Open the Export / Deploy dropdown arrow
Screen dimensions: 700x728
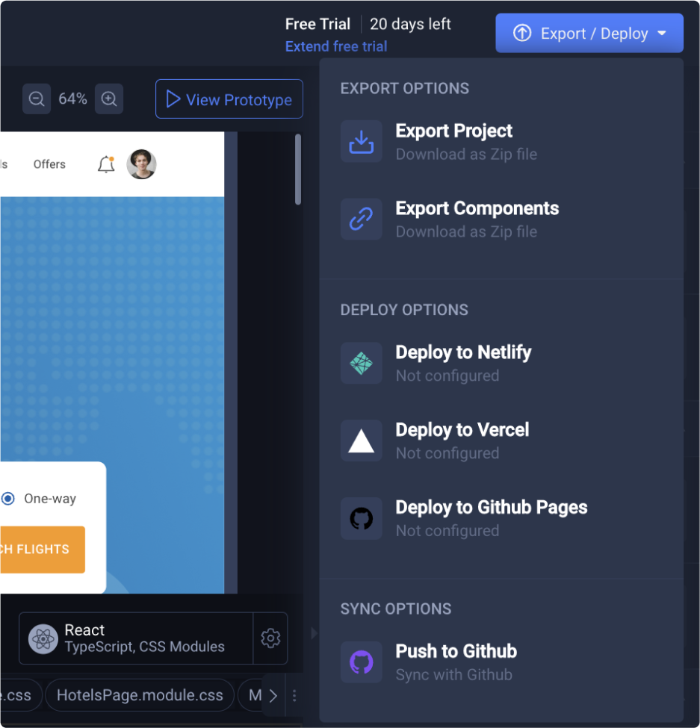660,33
